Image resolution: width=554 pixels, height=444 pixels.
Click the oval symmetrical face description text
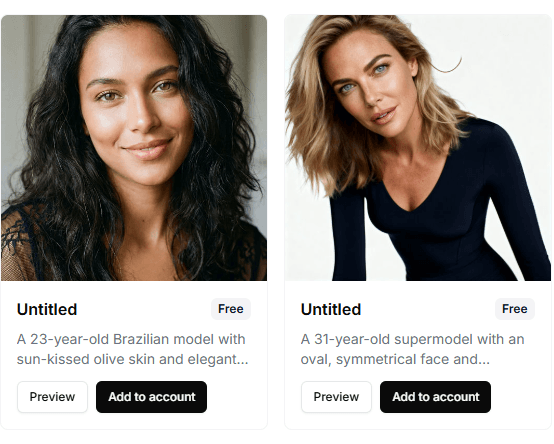412,349
